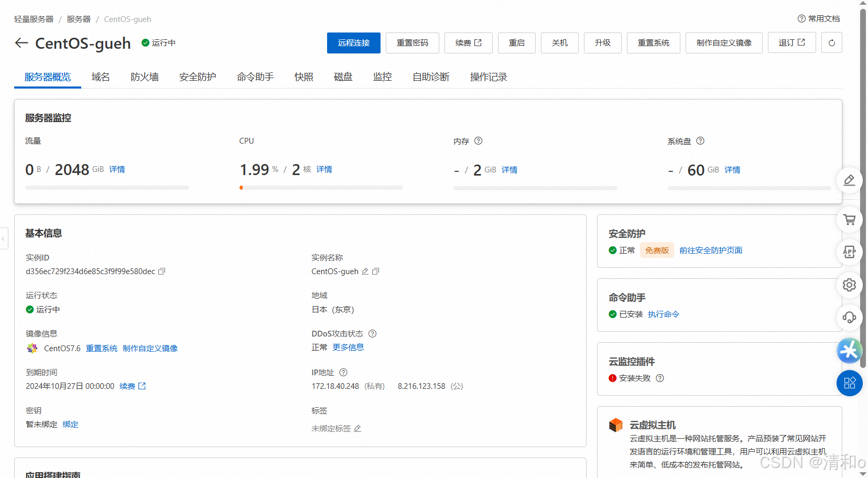Click the top 续费 button
Viewport: 868px width, 478px height.
pyautogui.click(x=469, y=43)
